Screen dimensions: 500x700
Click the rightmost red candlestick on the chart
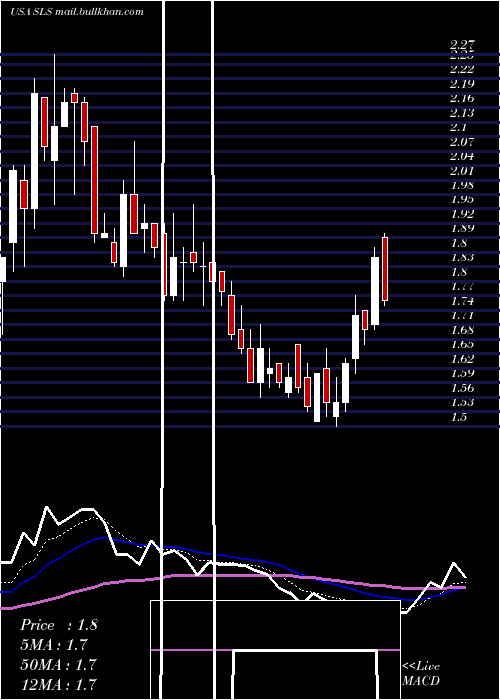[x=385, y=269]
